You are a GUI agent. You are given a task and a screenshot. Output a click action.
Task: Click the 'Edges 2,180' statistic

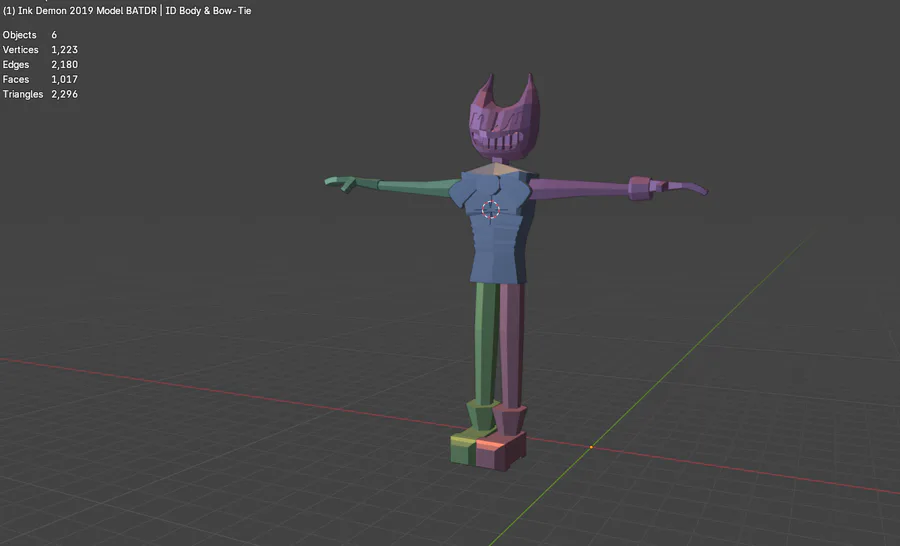pos(40,65)
